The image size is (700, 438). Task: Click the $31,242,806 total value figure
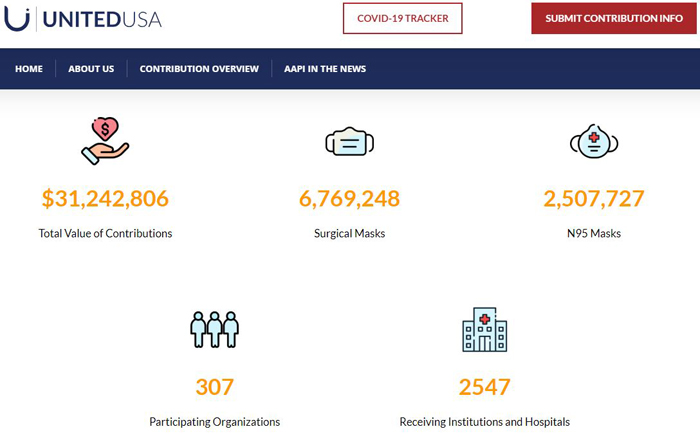[x=105, y=198]
